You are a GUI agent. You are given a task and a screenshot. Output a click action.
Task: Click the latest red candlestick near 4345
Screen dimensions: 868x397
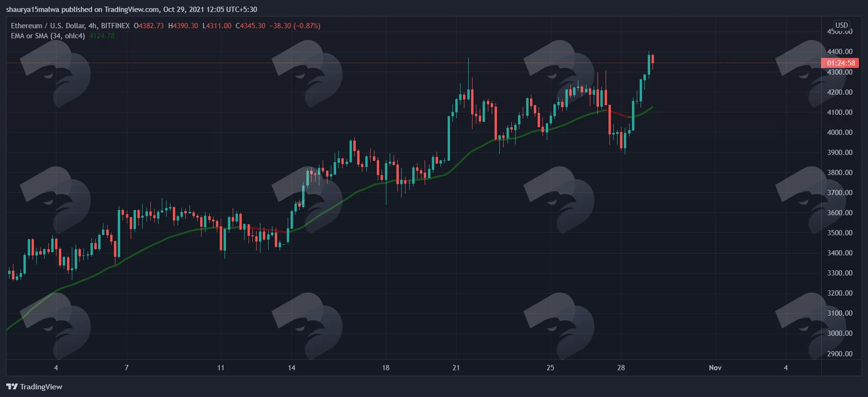pyautogui.click(x=653, y=59)
